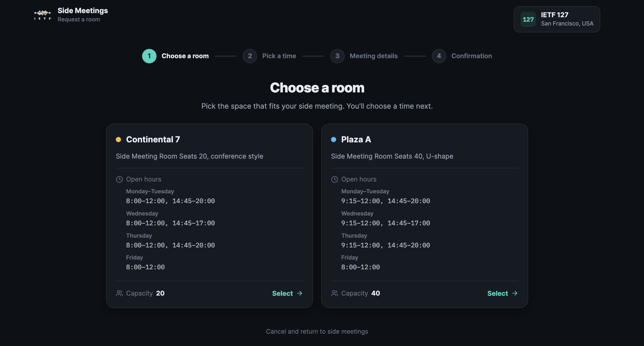Open the Side Meetings header title
The height and width of the screenshot is (346, 644).
[x=83, y=11]
